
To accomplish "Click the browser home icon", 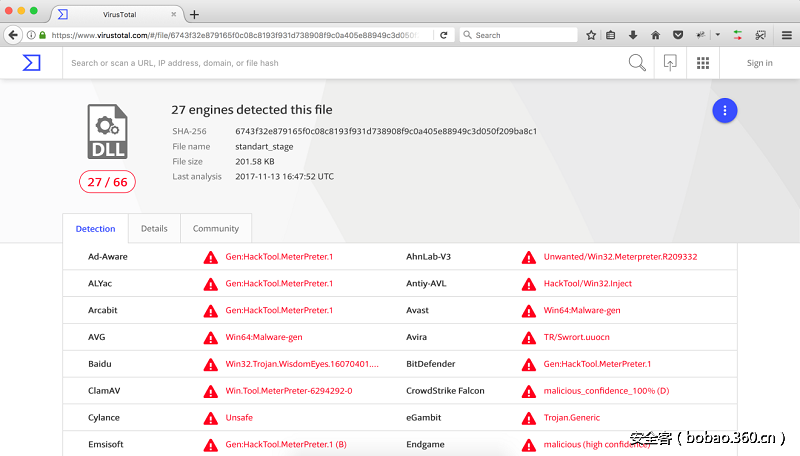I will [655, 35].
